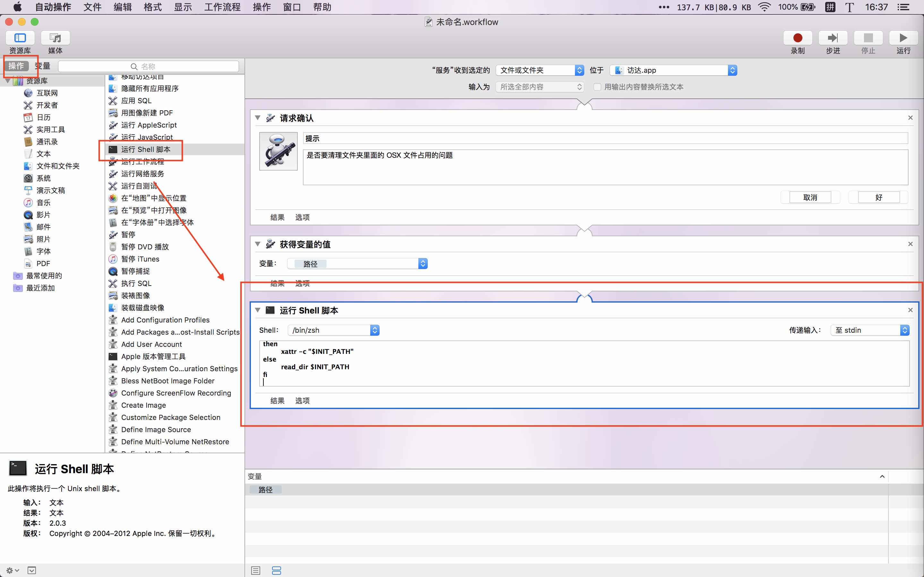924x577 pixels.
Task: Open the Shell /bin/zsh dropdown
Action: (x=333, y=330)
